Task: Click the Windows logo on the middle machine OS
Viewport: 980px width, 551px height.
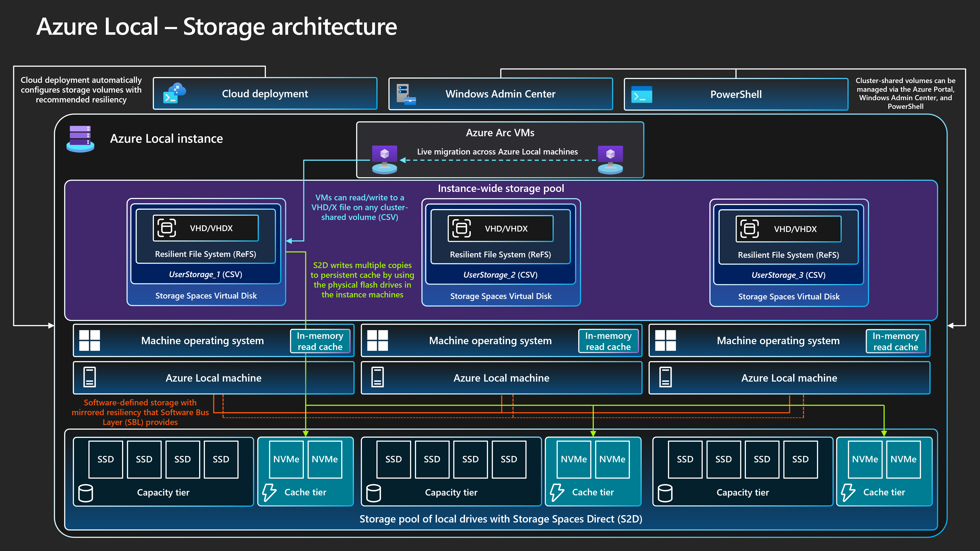Action: click(x=377, y=340)
